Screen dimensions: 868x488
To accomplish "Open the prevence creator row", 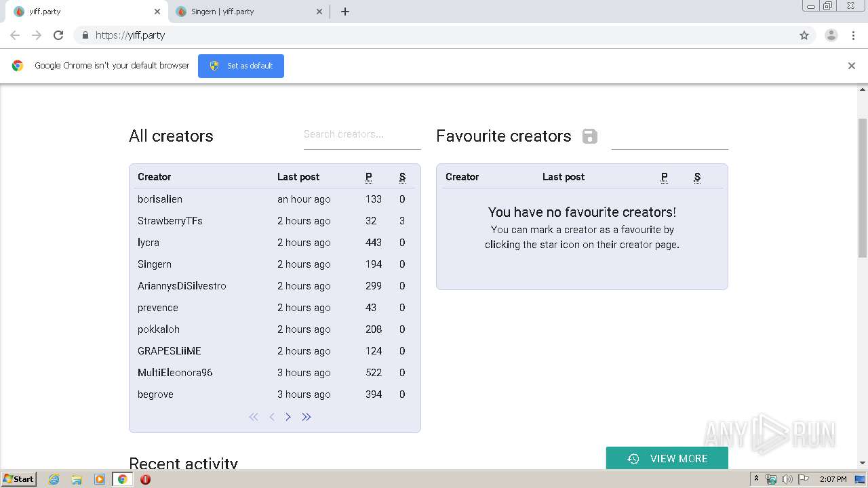I will [275, 308].
